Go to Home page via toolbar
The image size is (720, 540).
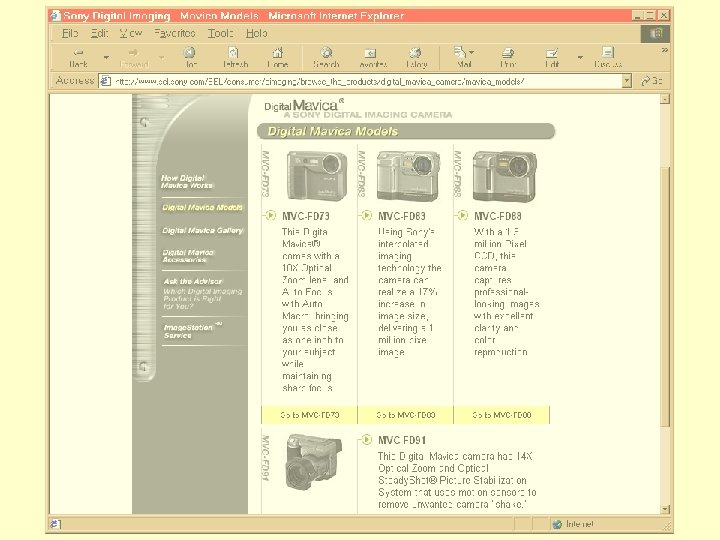click(278, 57)
